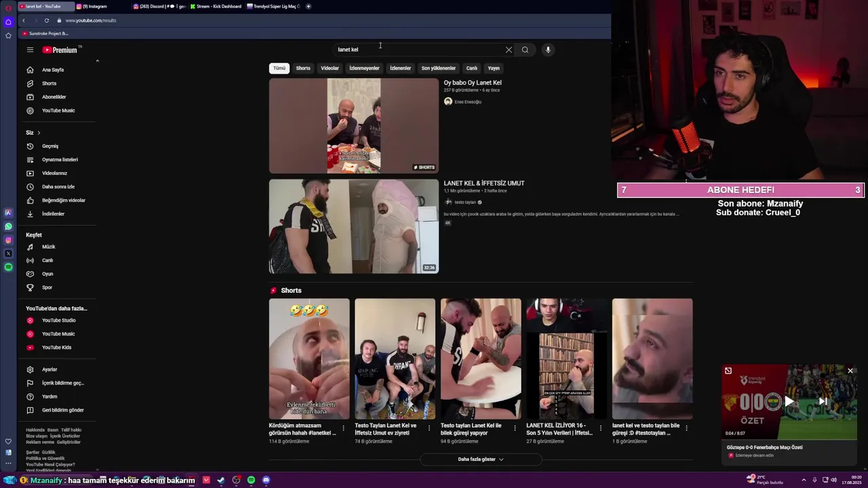Open options menu for Kördüğüm atmazsam short
868x488 pixels.
[343, 428]
